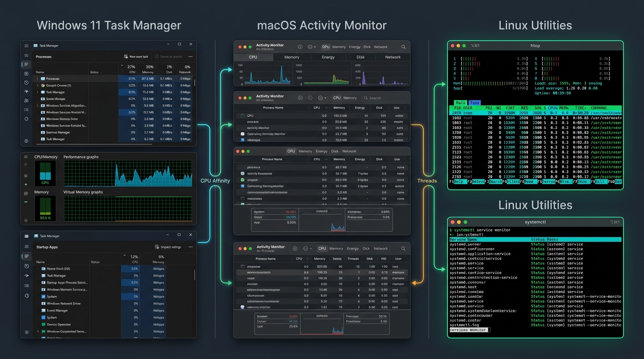Open App history icon in Processes Task Manager sidebar
Image resolution: width=644 pixels, height=359 pixels.
coord(26,83)
